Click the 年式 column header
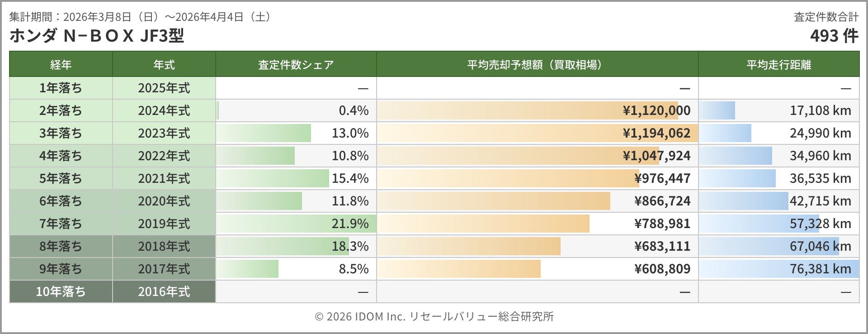 coord(164,65)
